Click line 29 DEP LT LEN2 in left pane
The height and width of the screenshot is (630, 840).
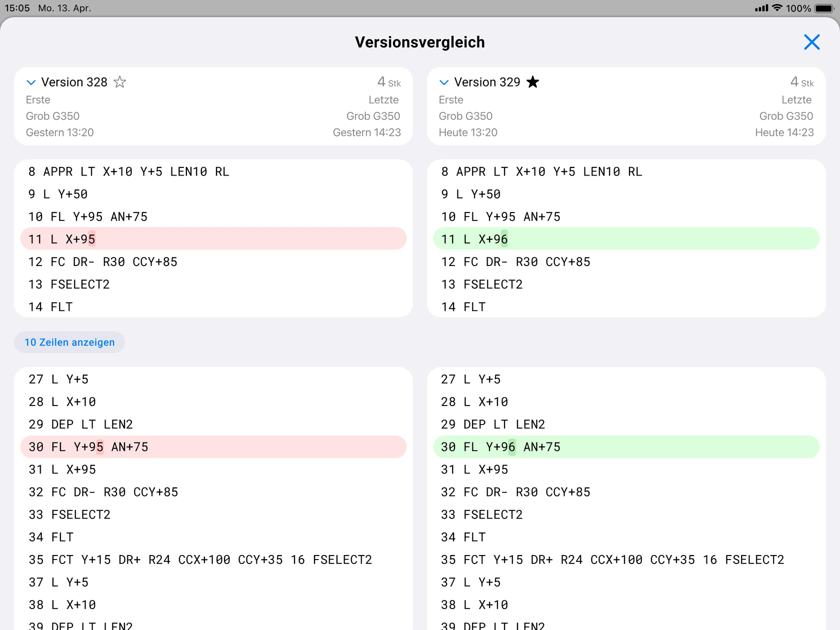click(81, 424)
